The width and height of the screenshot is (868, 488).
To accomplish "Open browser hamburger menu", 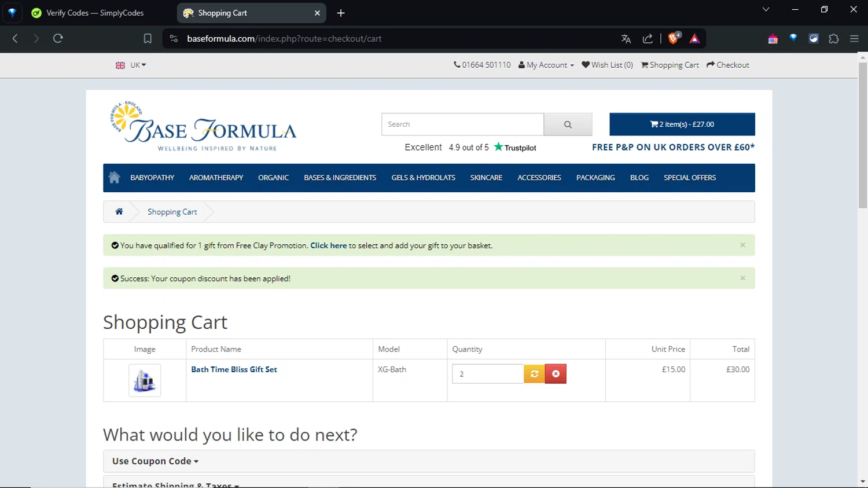I will click(x=854, y=39).
